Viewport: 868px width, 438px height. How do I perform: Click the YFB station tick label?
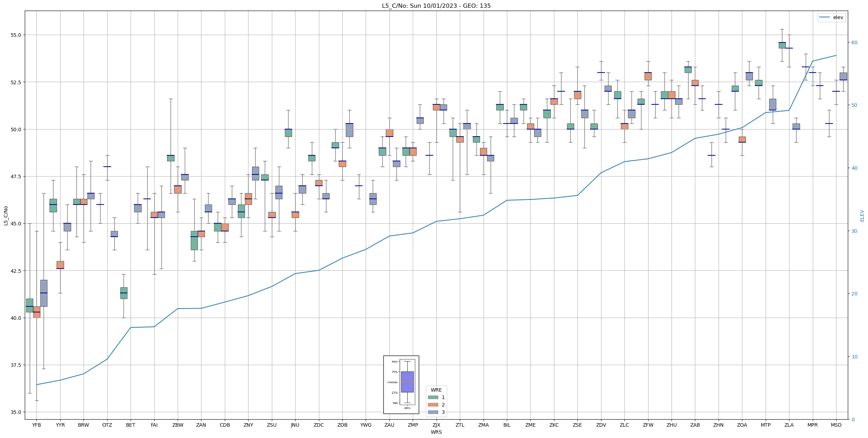click(36, 425)
